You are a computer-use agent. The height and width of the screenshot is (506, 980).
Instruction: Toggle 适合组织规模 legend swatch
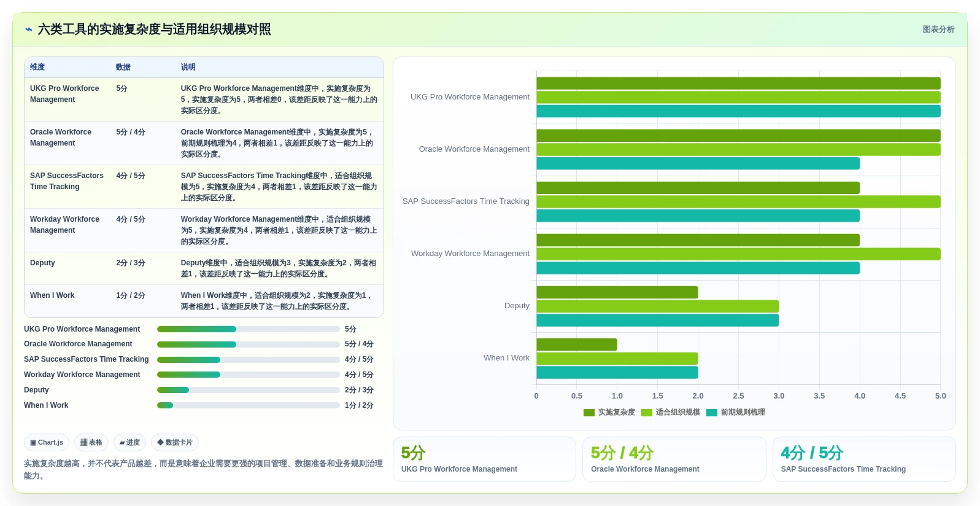[647, 413]
